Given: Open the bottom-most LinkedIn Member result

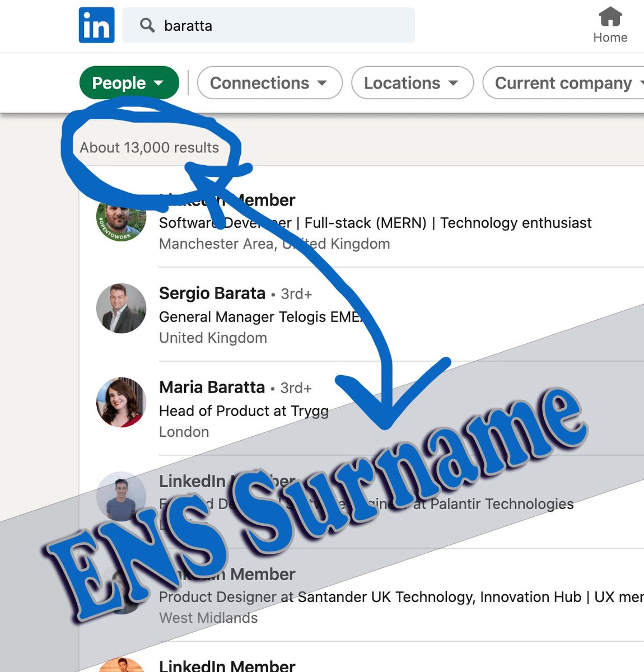Looking at the screenshot, I should point(227,665).
